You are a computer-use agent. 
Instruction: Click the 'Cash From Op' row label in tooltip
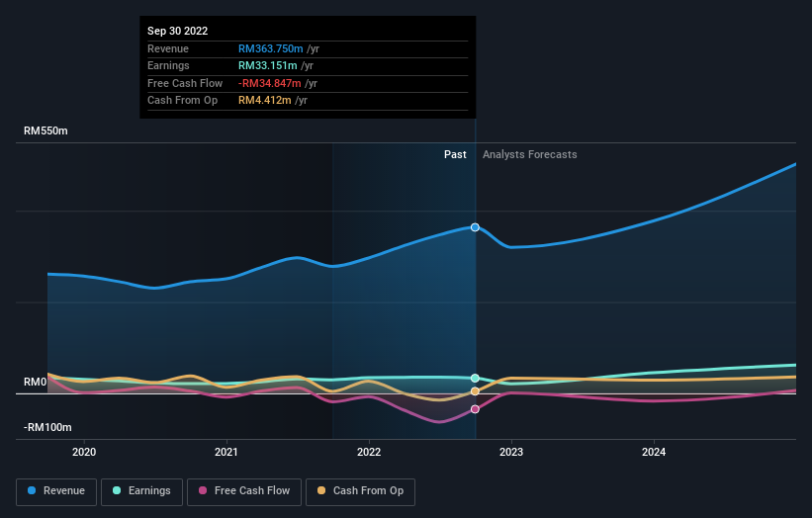tap(182, 101)
